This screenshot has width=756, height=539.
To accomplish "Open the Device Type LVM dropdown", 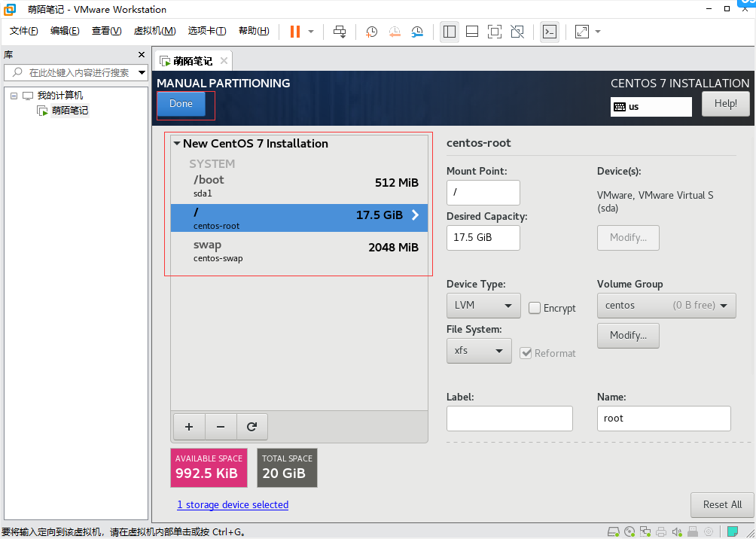I will [x=483, y=306].
